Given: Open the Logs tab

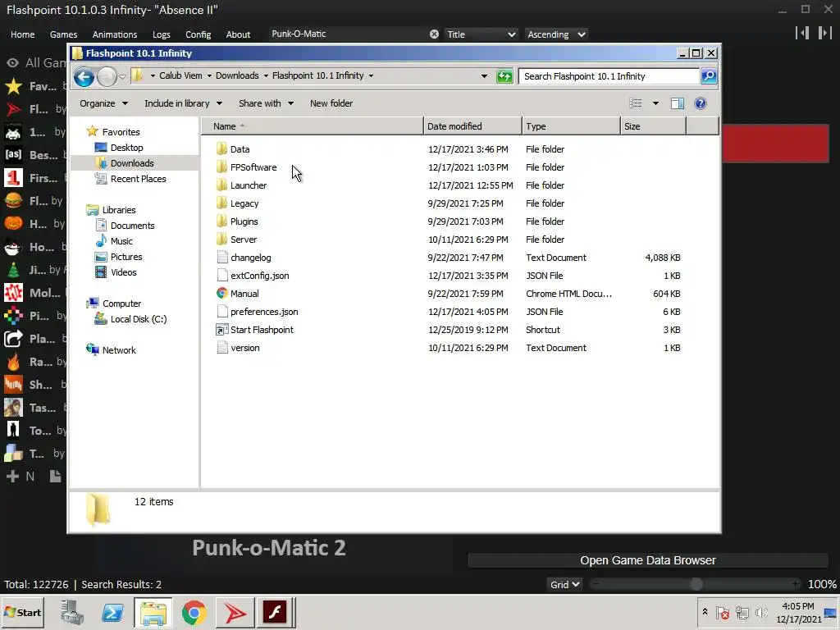Looking at the screenshot, I should pos(162,34).
